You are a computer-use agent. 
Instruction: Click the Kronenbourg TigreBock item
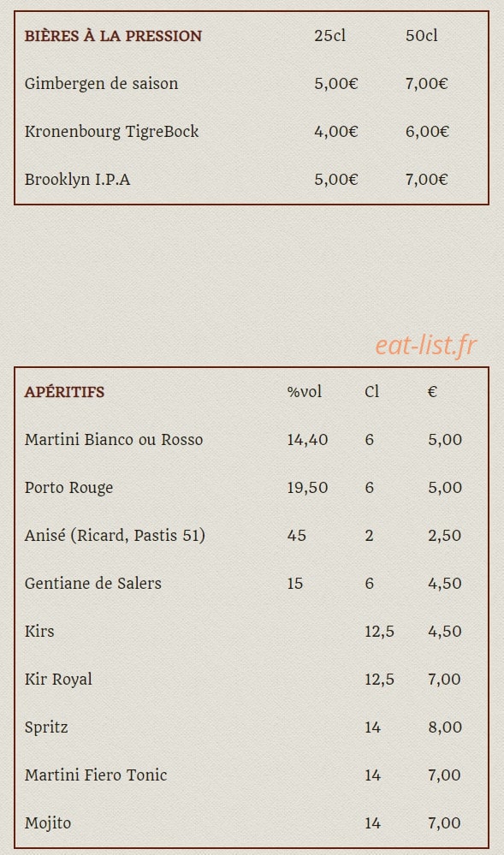[111, 132]
